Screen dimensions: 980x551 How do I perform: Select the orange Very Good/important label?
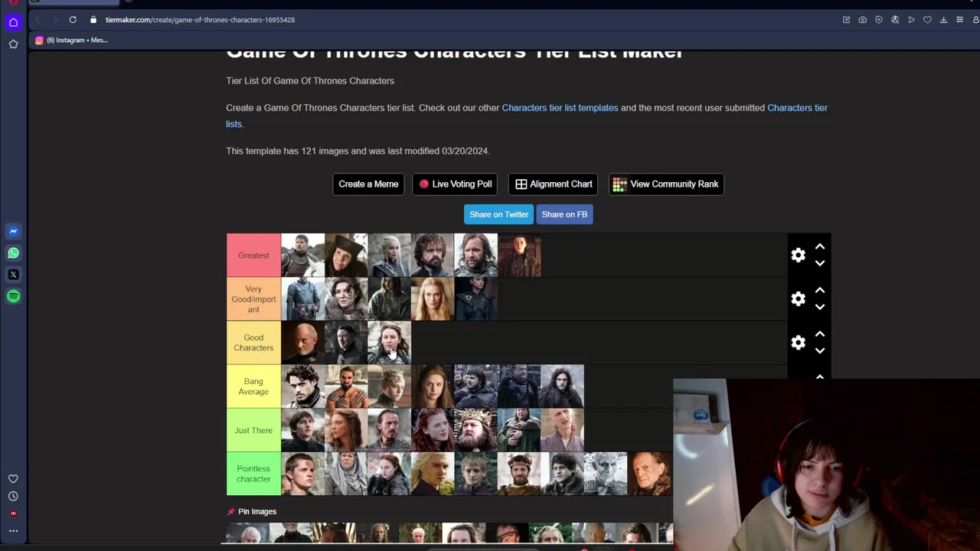(x=253, y=299)
